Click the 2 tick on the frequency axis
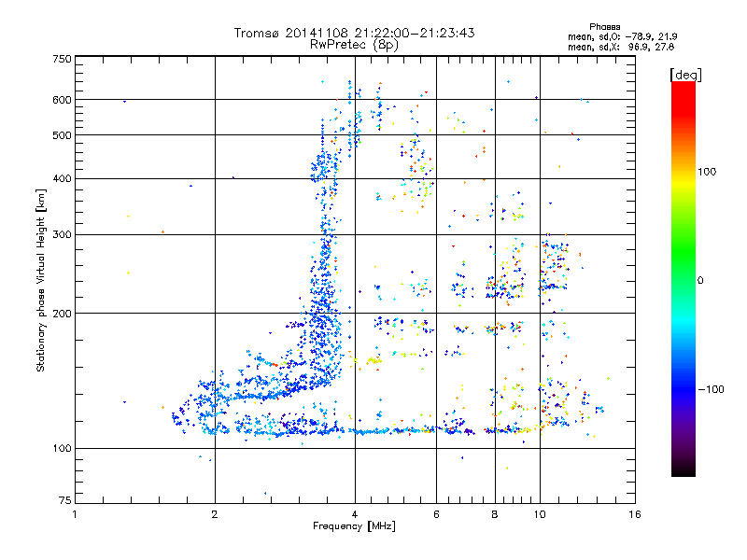The height and width of the screenshot is (560, 747). [215, 514]
